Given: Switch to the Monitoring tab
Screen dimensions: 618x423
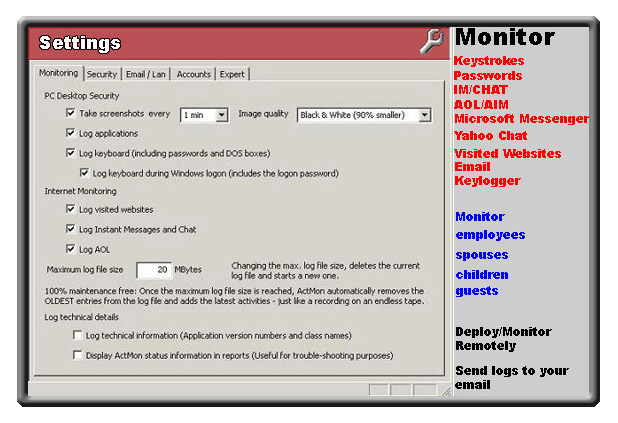Looking at the screenshot, I should pyautogui.click(x=58, y=73).
